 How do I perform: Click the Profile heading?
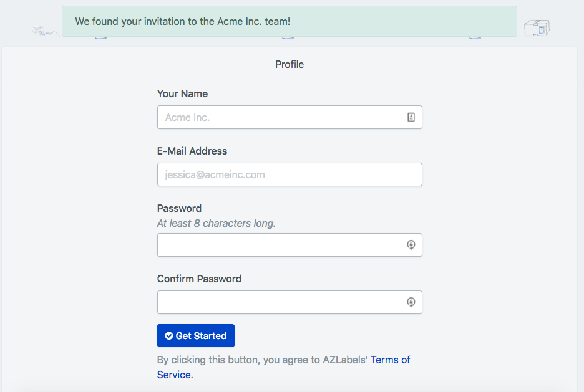[x=290, y=64]
